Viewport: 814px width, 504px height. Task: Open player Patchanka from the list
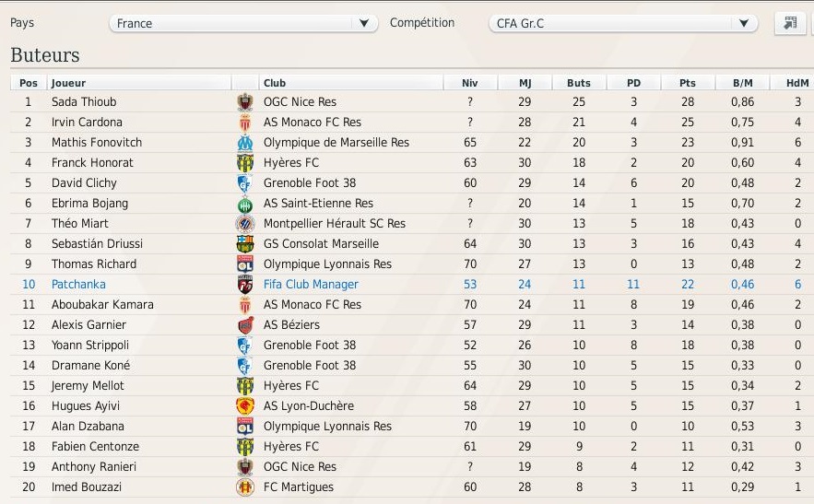[78, 285]
